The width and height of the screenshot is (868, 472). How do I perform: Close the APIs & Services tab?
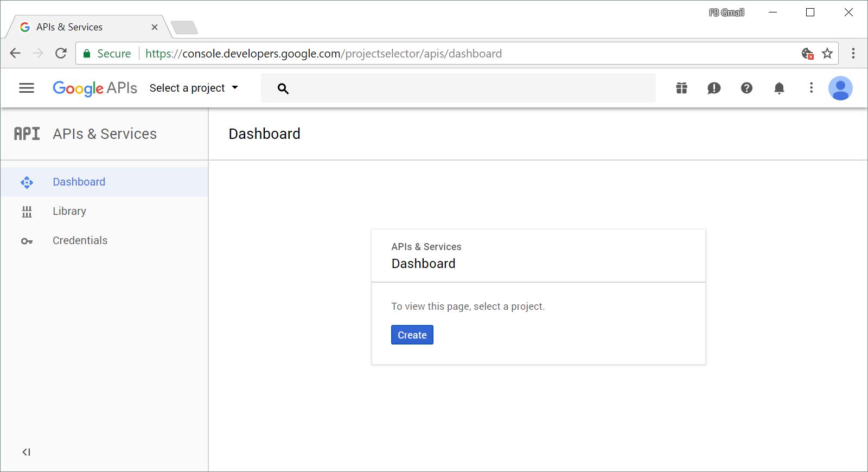(155, 27)
